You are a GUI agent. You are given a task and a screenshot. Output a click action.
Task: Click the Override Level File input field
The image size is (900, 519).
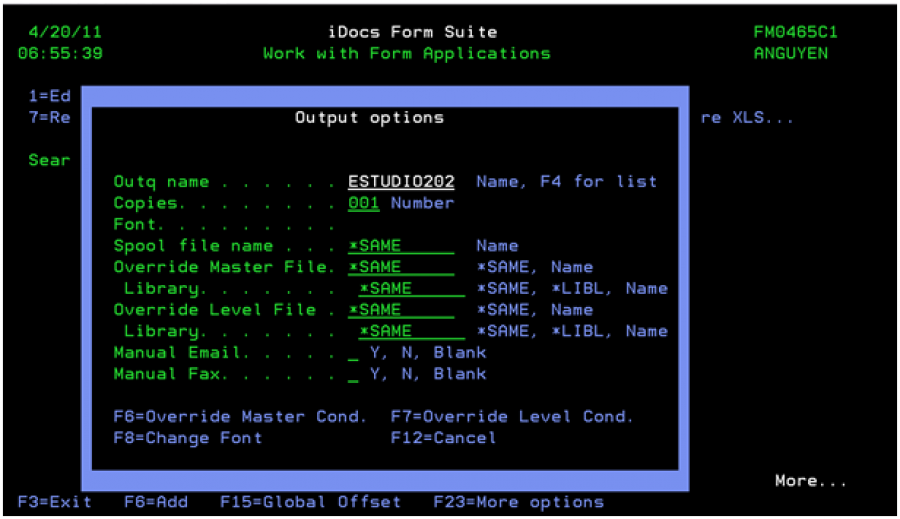point(400,310)
